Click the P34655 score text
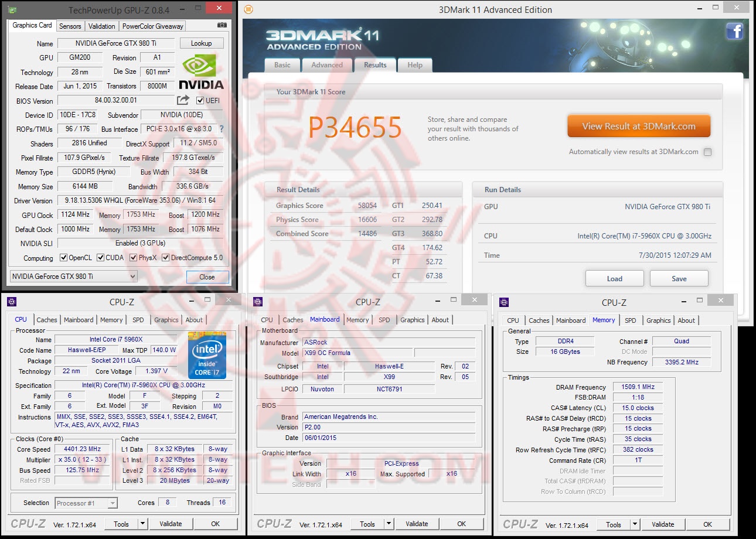756x539 pixels. 355,127
